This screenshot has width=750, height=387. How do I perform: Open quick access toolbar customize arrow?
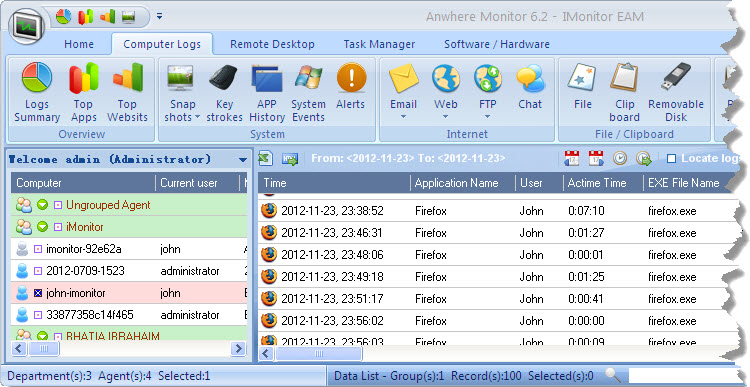[x=159, y=17]
